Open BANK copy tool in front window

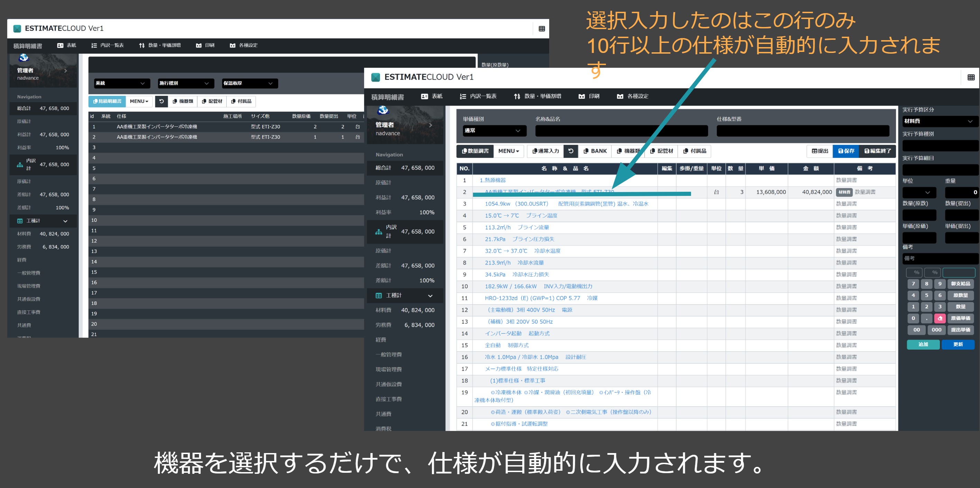[595, 151]
